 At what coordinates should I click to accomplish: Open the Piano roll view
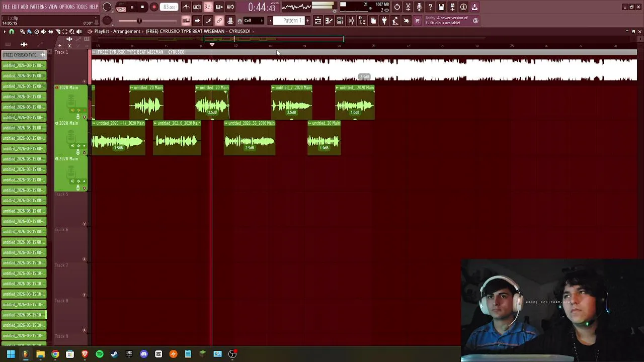coord(329,21)
